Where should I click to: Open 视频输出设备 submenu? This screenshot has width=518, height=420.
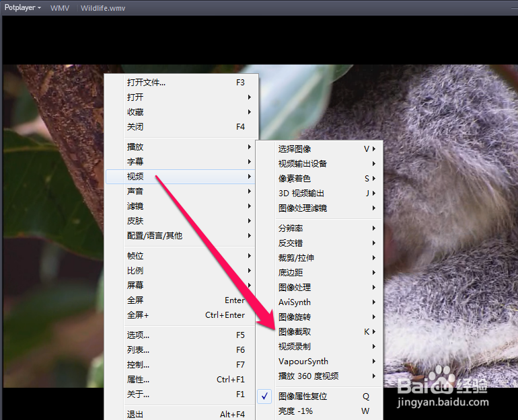(320, 164)
